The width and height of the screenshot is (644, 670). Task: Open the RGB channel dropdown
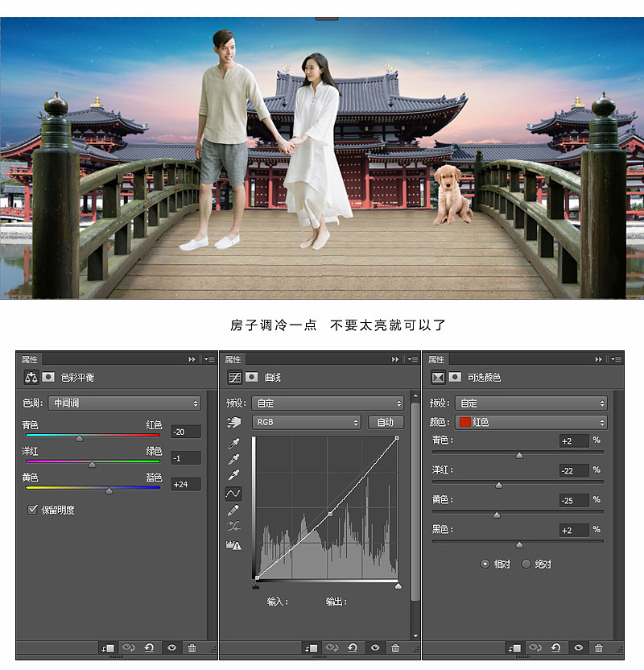306,422
